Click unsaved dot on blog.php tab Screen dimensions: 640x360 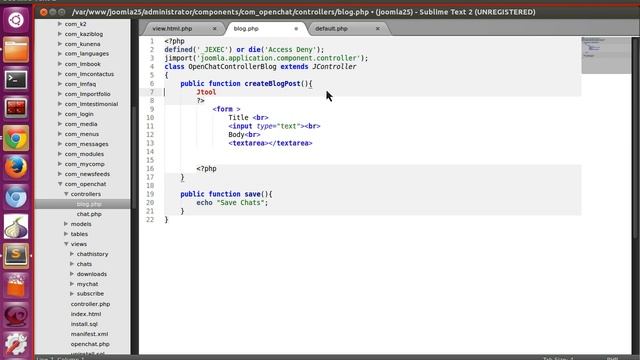point(296,29)
